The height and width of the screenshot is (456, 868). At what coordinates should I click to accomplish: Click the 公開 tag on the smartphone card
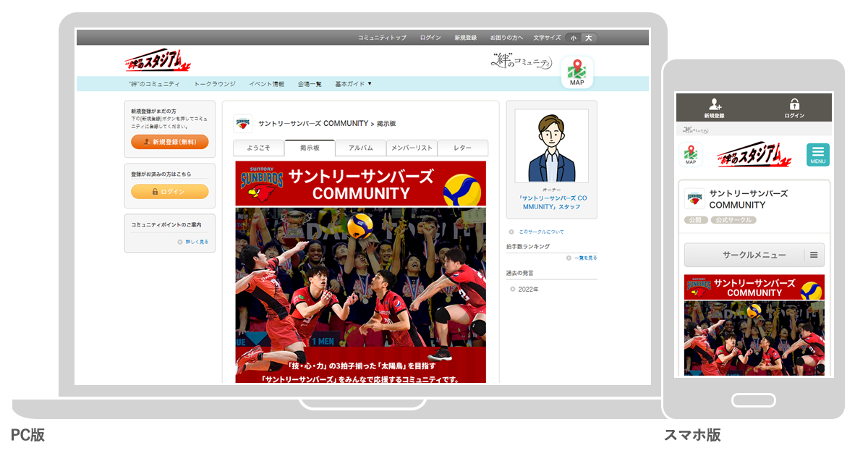point(696,220)
